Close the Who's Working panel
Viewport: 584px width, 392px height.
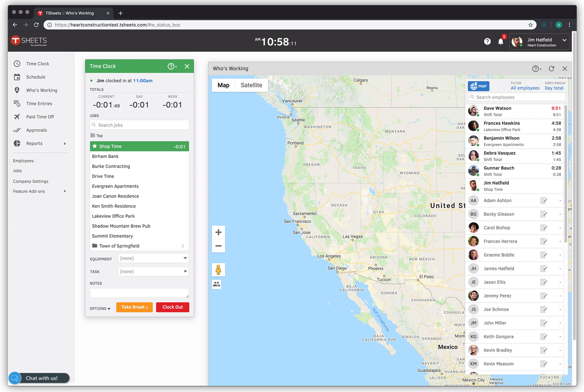pos(564,68)
